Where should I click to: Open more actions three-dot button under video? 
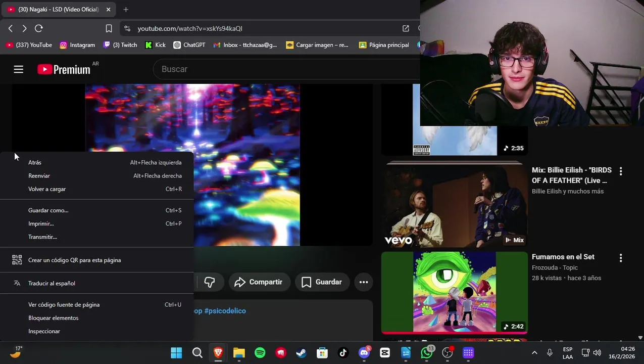[364, 282]
